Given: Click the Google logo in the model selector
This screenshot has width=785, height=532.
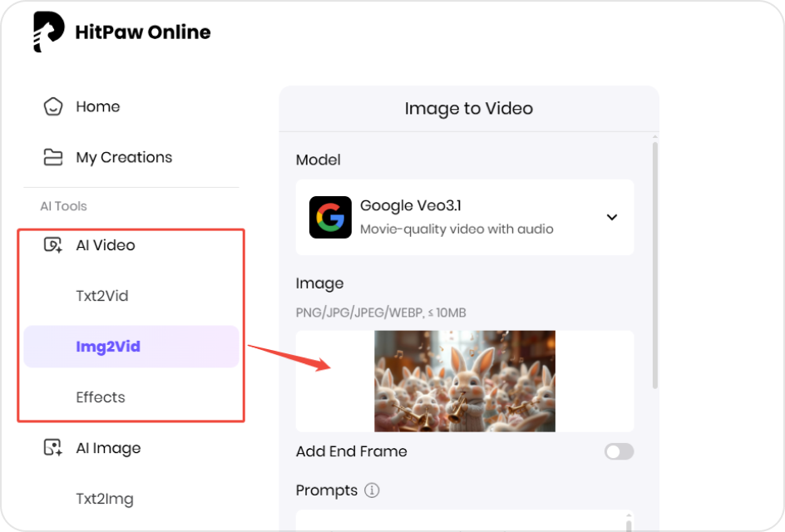Looking at the screenshot, I should click(330, 217).
